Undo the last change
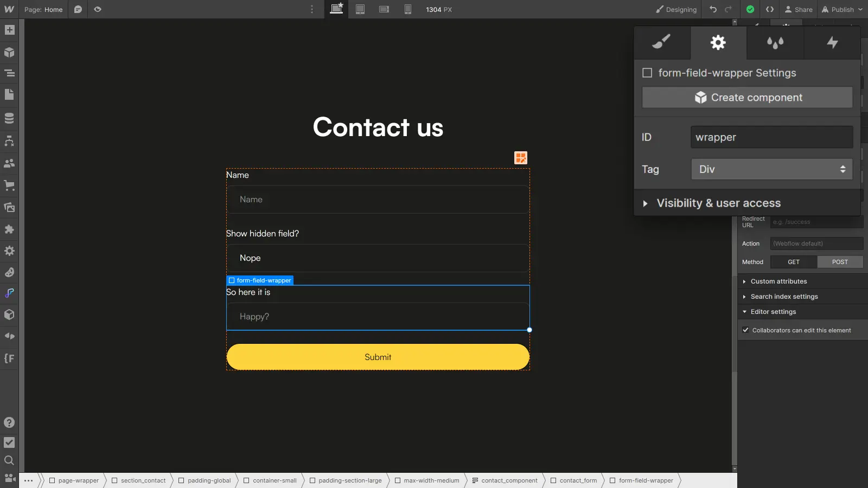 click(712, 9)
